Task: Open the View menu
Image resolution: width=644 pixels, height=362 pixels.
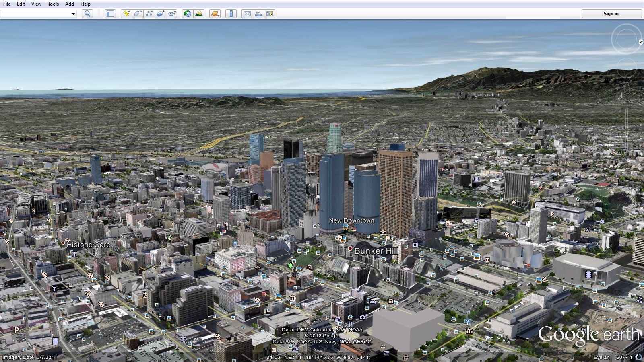Action: pos(36,4)
